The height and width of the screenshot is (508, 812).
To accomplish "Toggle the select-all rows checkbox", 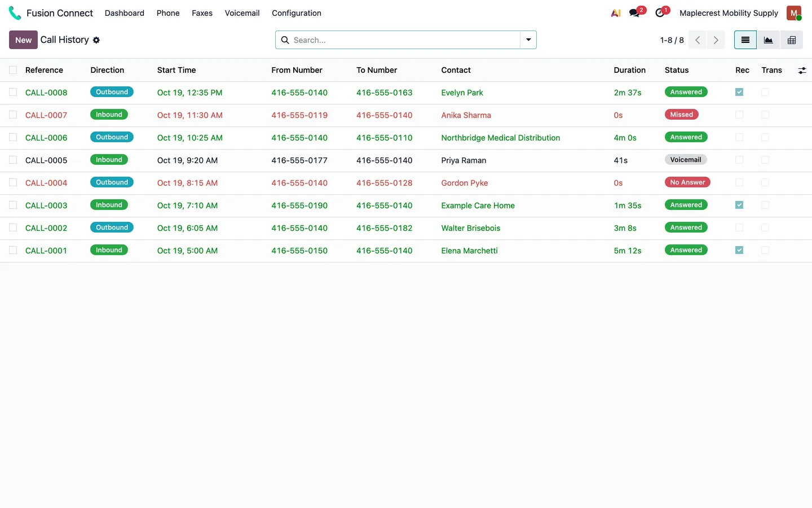I will [13, 70].
